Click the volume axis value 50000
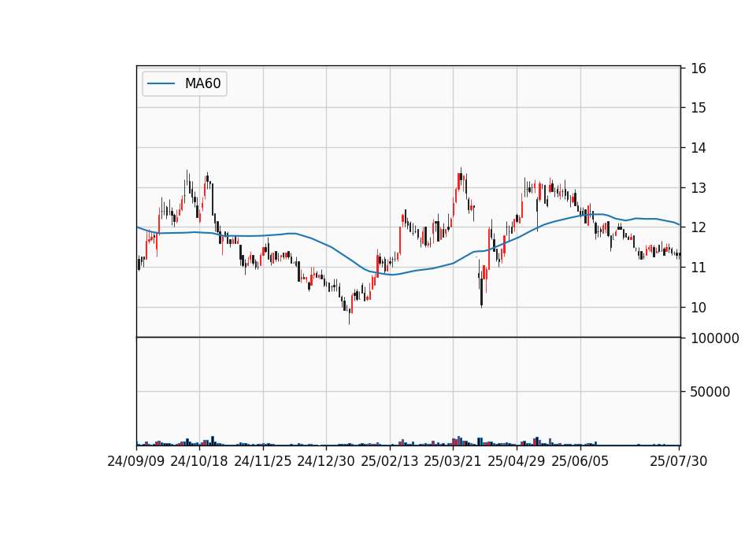 click(x=710, y=392)
